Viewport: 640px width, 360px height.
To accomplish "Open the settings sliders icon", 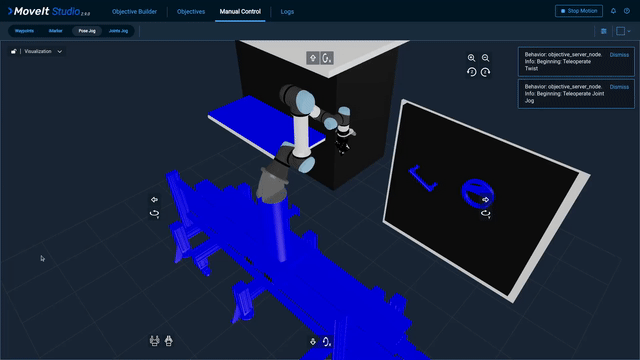I will [x=604, y=31].
